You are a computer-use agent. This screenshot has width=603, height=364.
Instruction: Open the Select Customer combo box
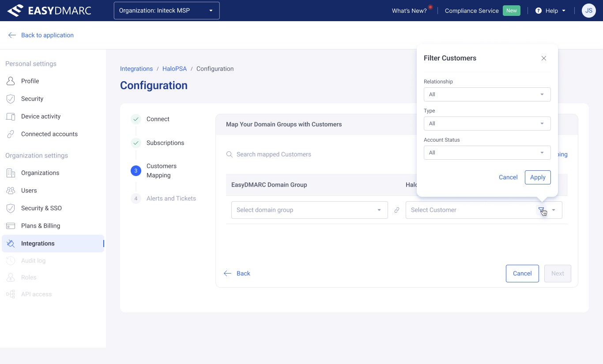tap(484, 210)
